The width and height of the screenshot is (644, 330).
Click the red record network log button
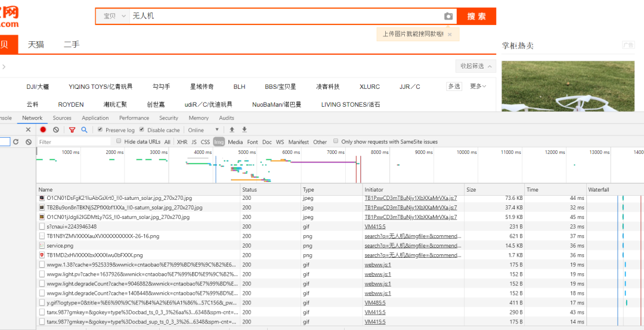pyautogui.click(x=43, y=129)
